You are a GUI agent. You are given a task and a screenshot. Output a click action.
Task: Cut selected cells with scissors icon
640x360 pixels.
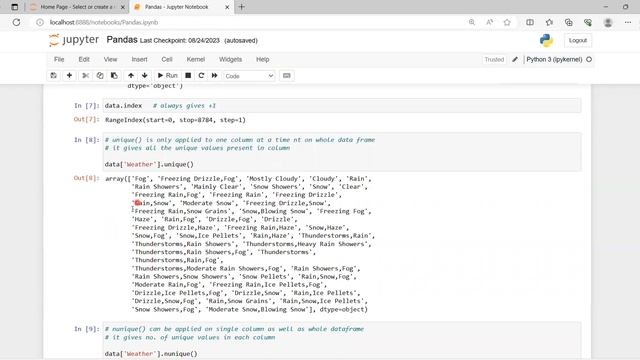point(86,76)
